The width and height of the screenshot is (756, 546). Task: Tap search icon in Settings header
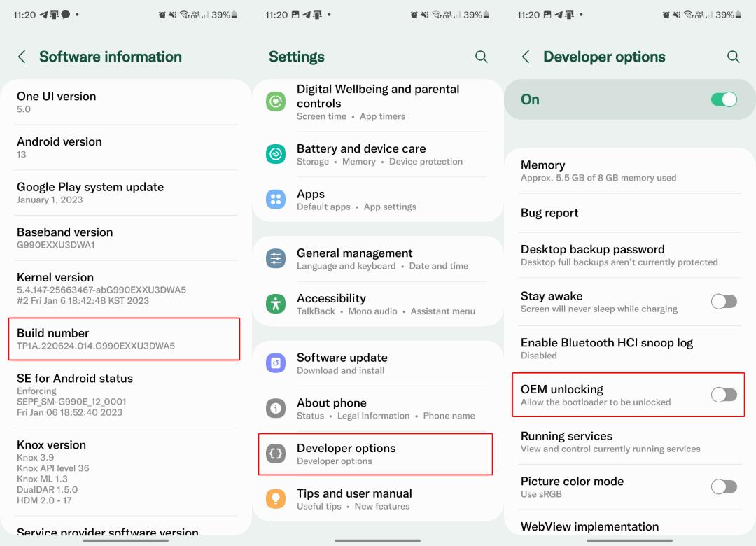481,57
